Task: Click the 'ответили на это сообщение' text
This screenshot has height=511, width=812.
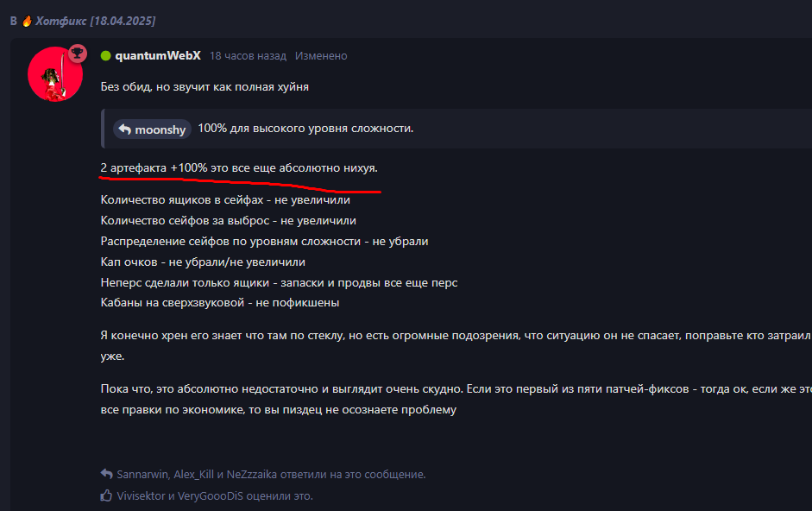Action: [353, 474]
